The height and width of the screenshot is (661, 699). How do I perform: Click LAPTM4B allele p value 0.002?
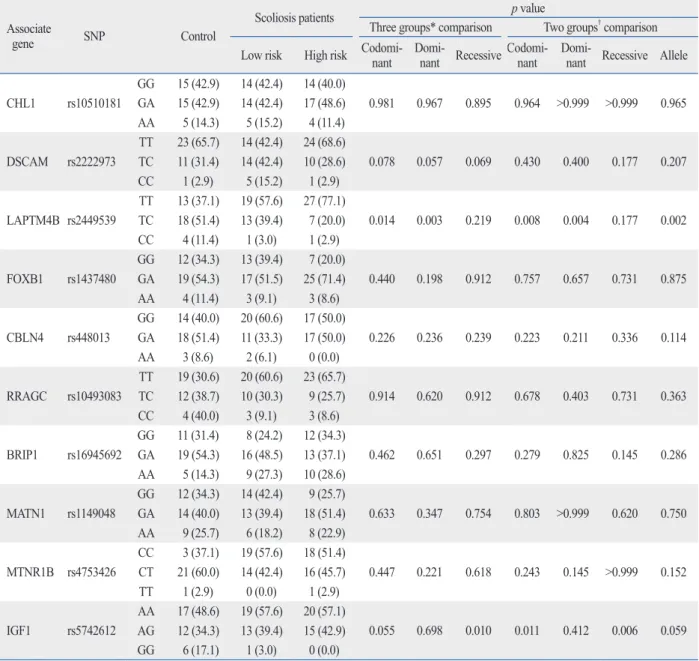pyautogui.click(x=673, y=220)
